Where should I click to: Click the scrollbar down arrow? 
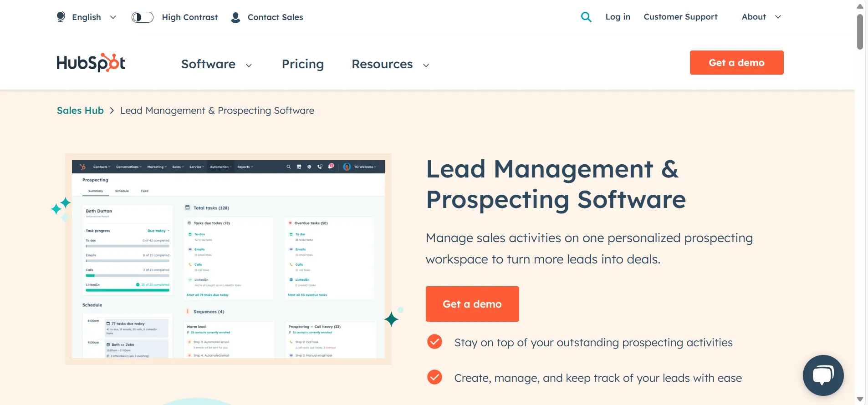[x=860, y=399]
